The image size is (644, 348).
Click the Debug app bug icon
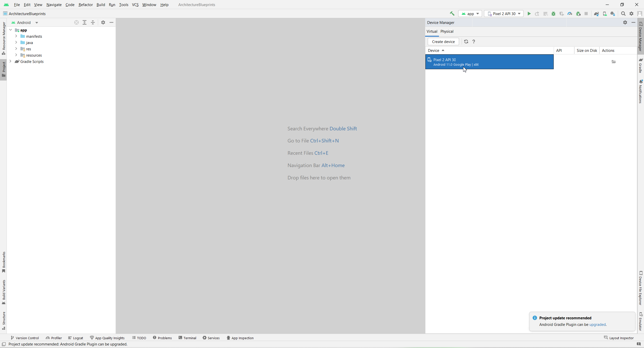coord(553,14)
